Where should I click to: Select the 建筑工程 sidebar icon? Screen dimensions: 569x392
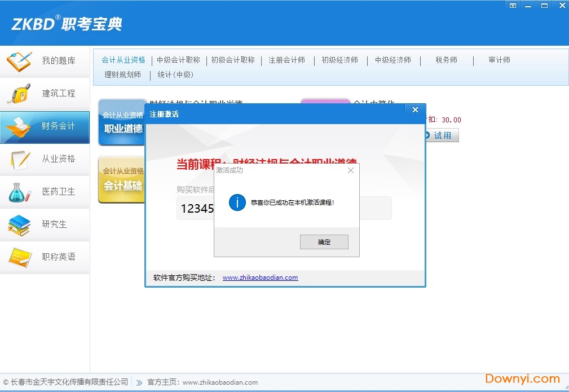[45, 94]
